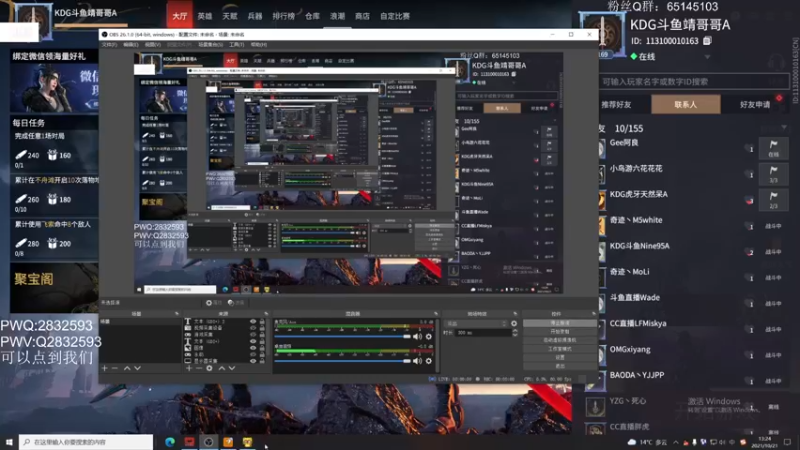Remove the selected scene with minus icon

(115, 368)
